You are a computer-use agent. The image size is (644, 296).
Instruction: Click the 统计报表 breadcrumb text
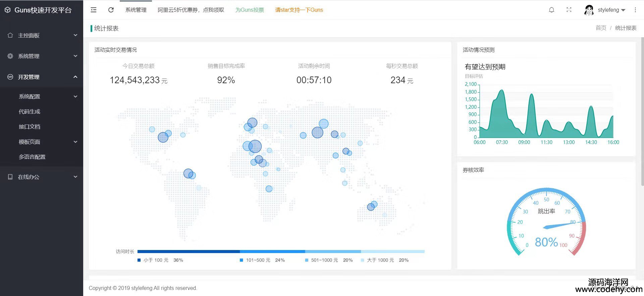point(626,28)
